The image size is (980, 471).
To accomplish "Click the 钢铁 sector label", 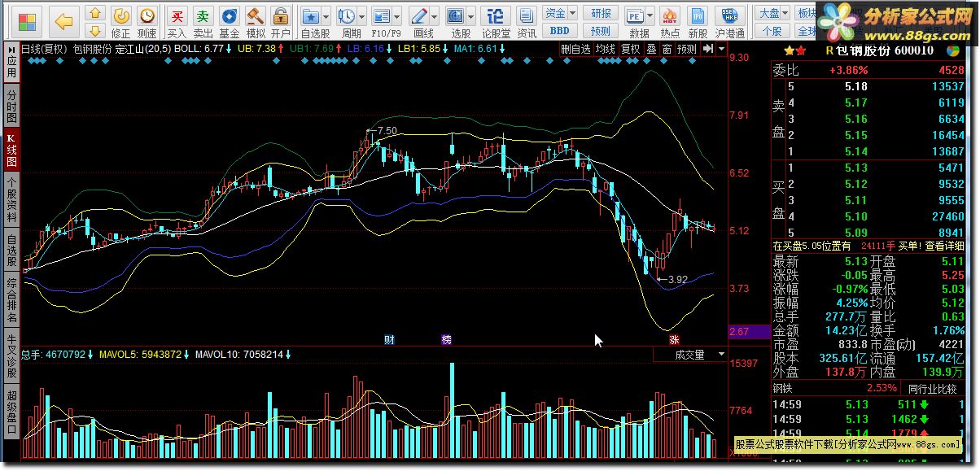I will (784, 388).
